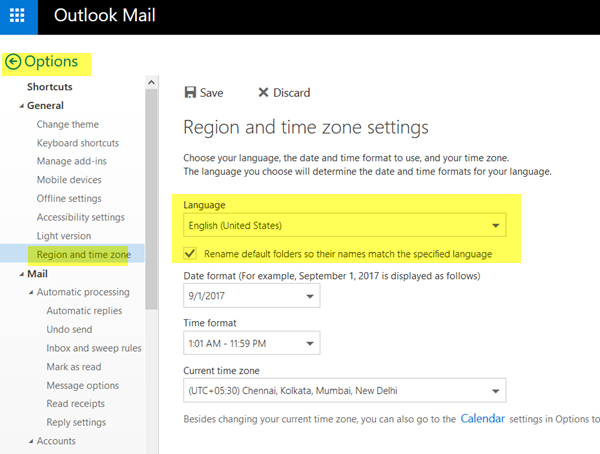Screen dimensions: 600x454
Task: Click the back arrow beside Options
Action: coord(13,62)
